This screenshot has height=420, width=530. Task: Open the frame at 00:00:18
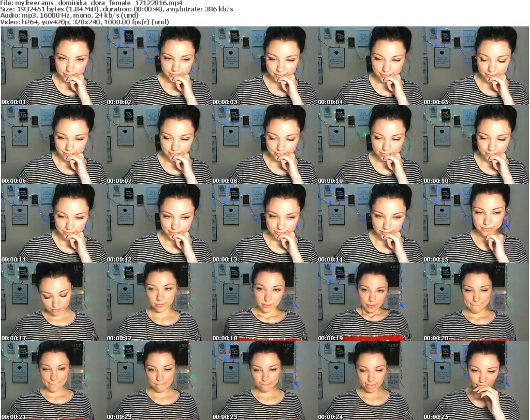point(265,302)
